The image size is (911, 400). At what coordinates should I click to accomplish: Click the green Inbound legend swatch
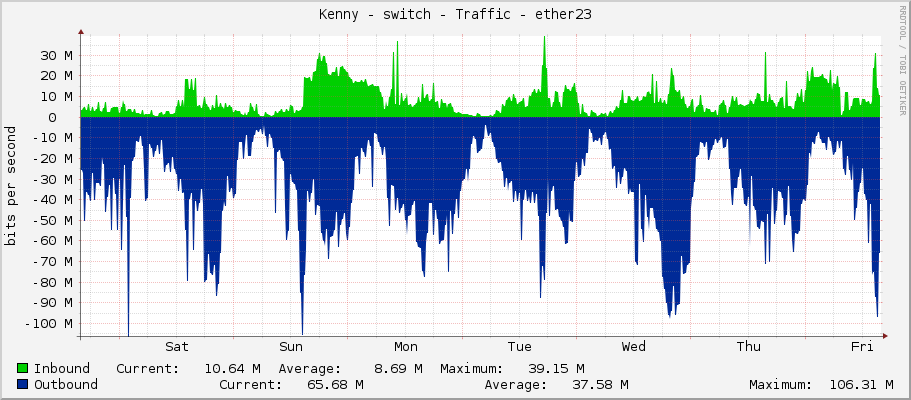click(23, 368)
